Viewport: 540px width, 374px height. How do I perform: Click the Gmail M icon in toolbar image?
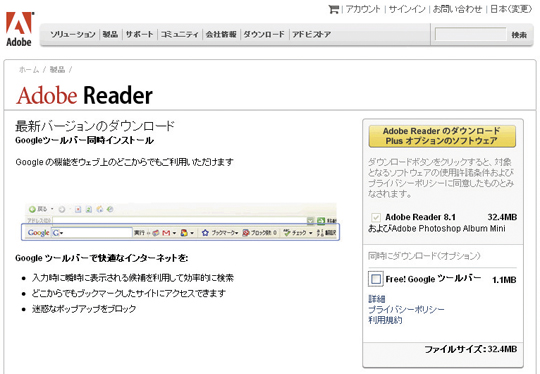166,233
